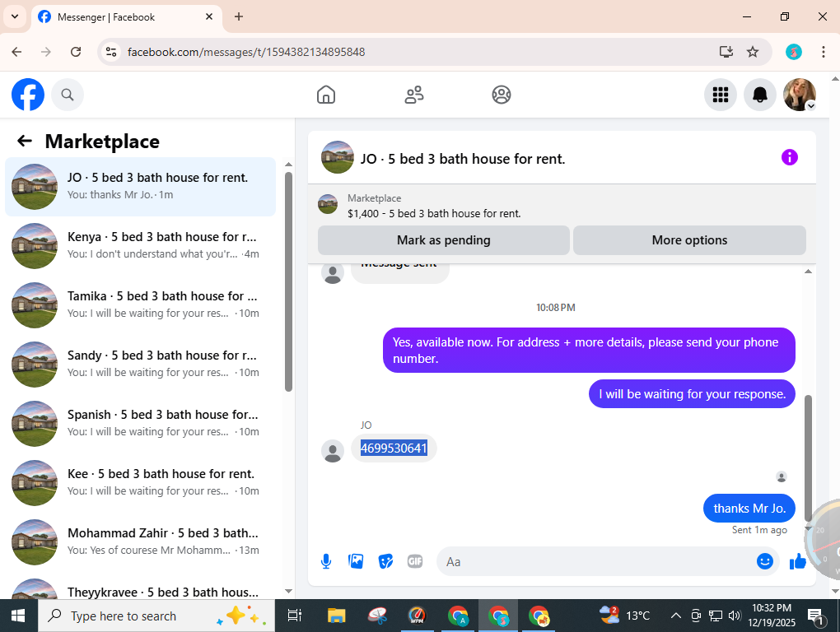Click the Windows taskbar search box
840x632 pixels.
pyautogui.click(x=156, y=616)
